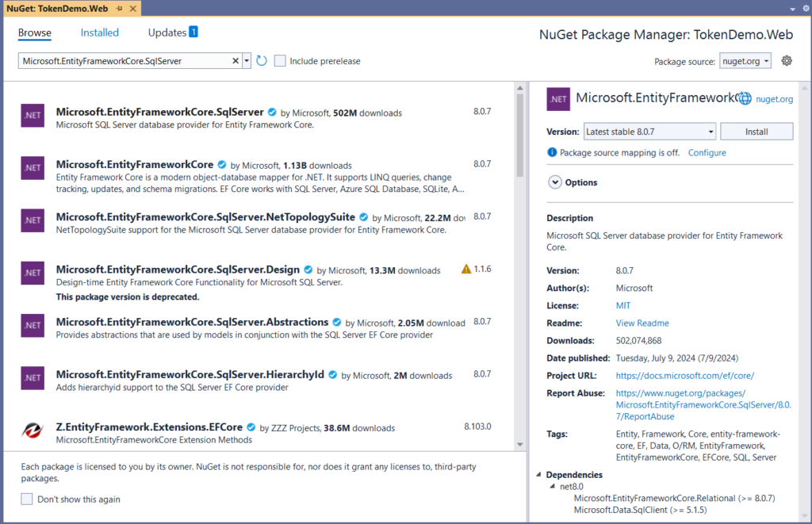
Task: Click the verified badge of SqlServer.HierarchyId
Action: click(x=333, y=374)
